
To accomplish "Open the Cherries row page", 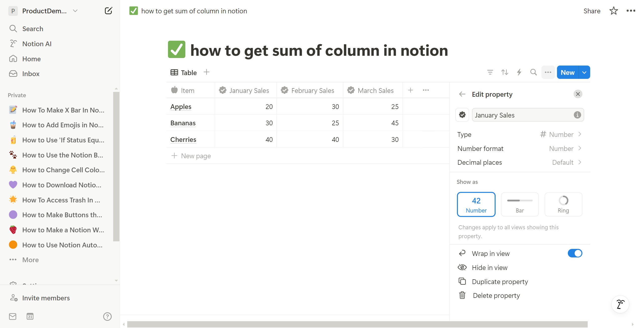I will 183,140.
